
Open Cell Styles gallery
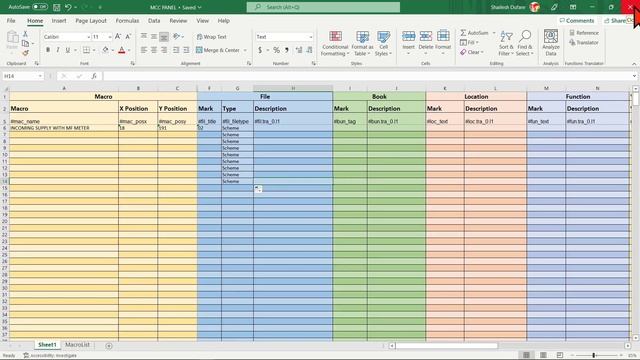coord(383,43)
